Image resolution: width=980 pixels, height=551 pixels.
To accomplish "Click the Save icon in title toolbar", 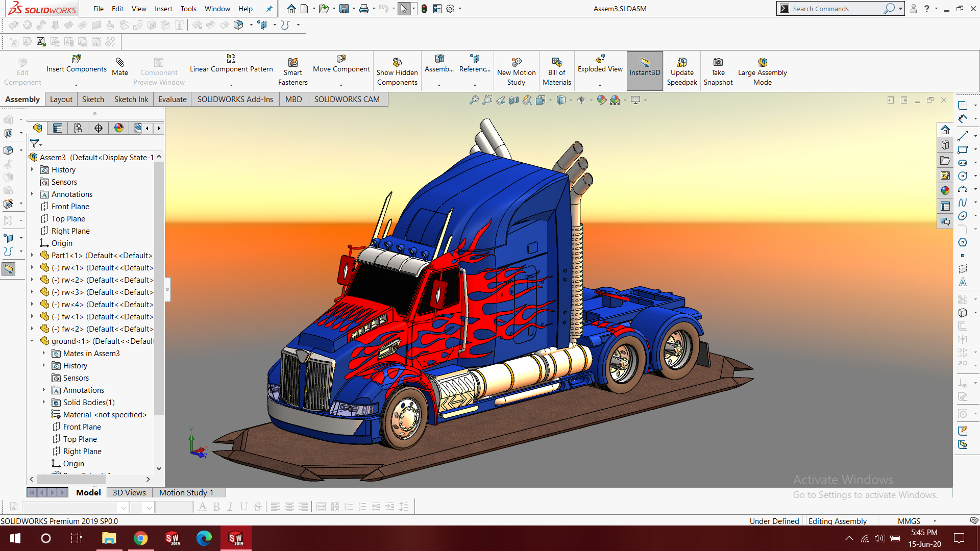I will click(x=344, y=9).
